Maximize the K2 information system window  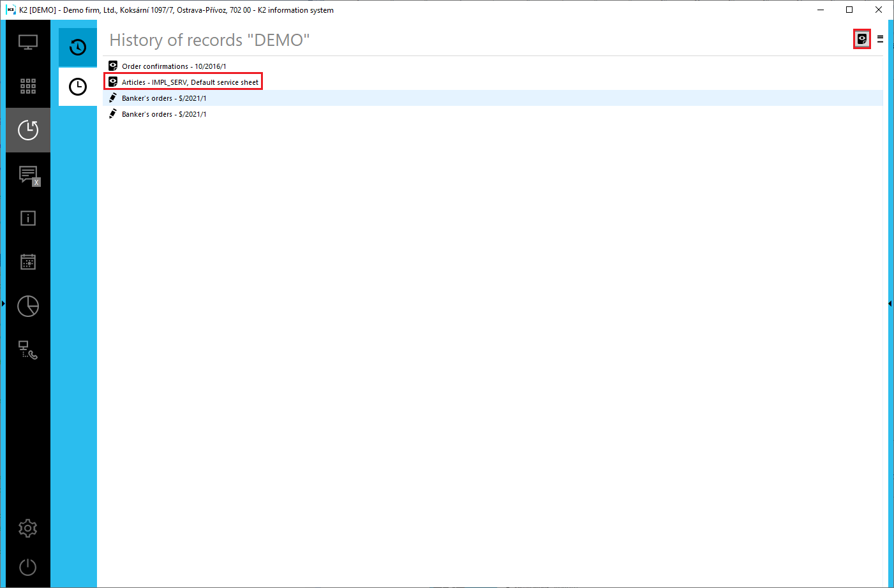(849, 10)
